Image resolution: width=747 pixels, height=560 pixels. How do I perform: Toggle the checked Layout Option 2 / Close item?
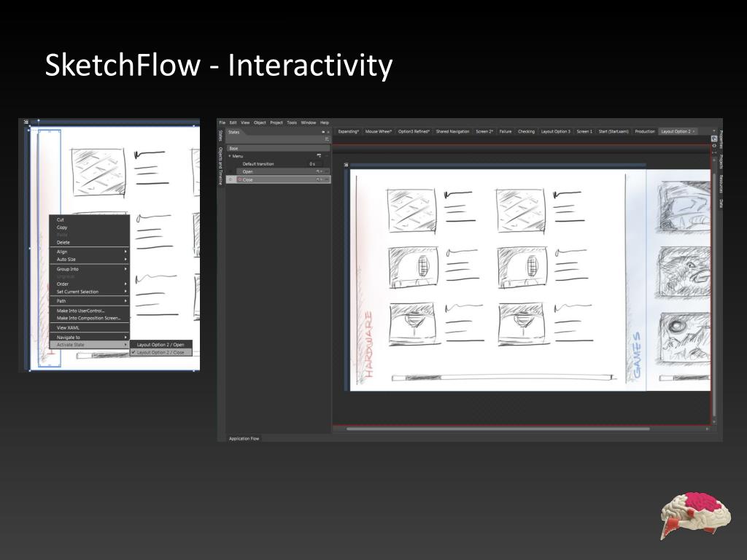pos(160,352)
